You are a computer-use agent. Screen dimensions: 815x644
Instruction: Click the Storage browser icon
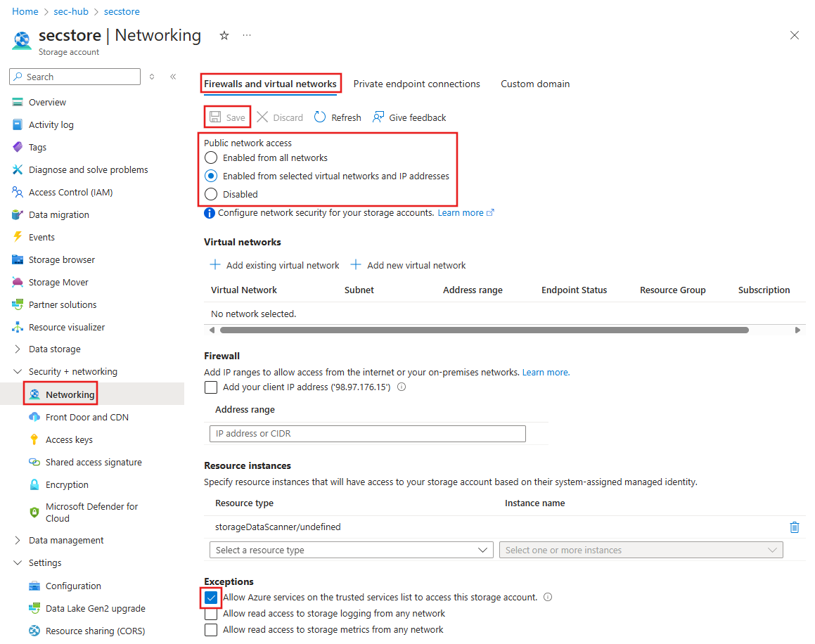pos(18,260)
